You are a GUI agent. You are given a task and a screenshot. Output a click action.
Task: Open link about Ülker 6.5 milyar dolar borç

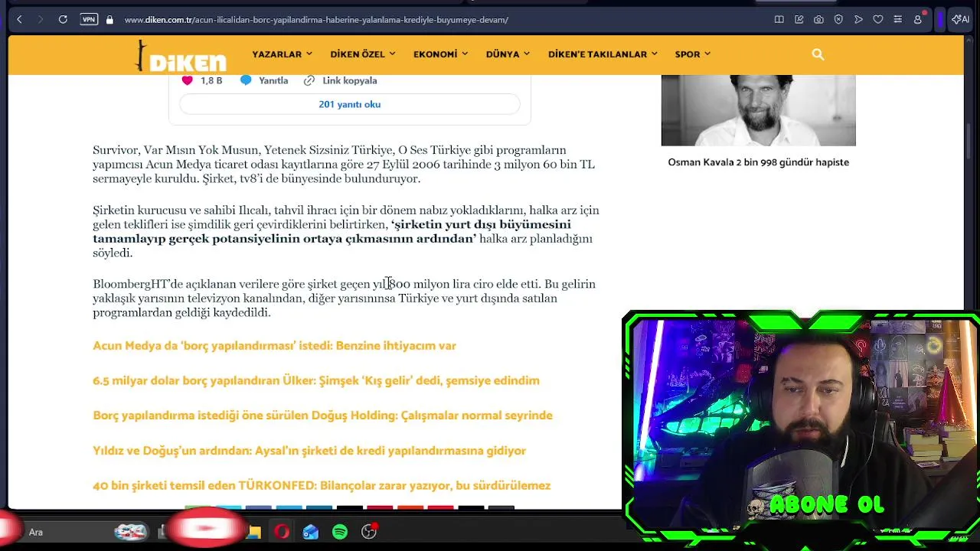click(x=316, y=380)
